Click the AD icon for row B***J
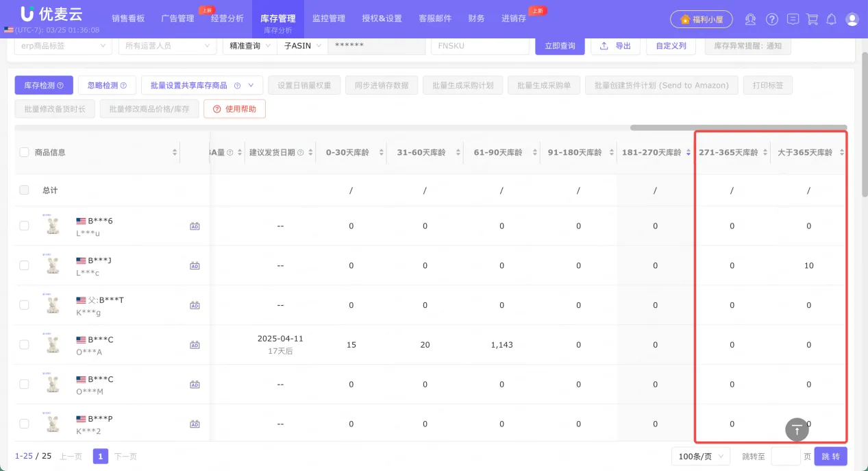The width and height of the screenshot is (868, 471). [x=195, y=266]
